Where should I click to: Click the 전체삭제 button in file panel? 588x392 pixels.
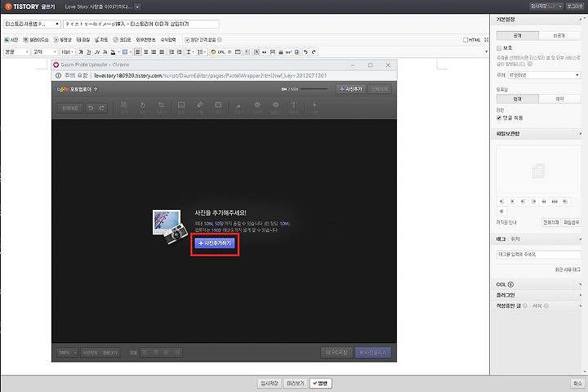coord(551,222)
